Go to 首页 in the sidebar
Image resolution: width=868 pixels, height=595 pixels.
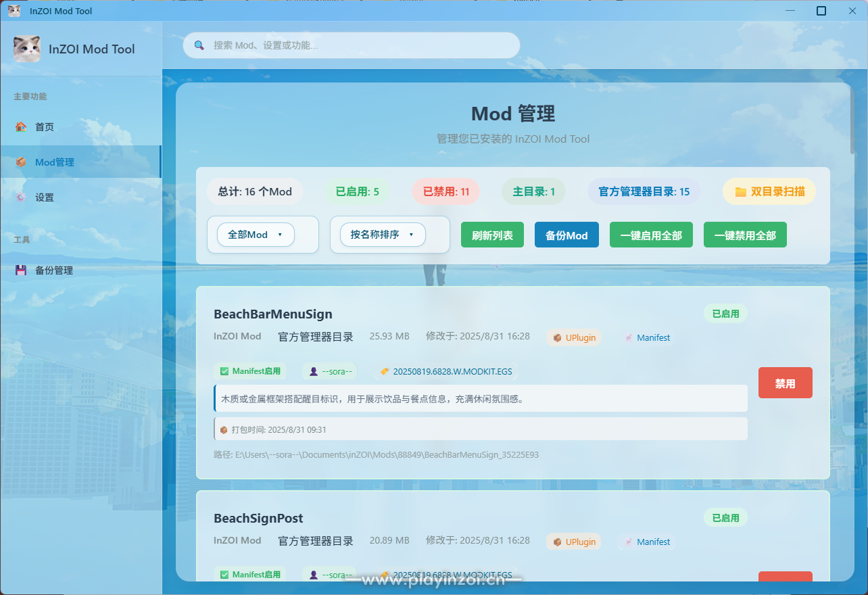[45, 126]
